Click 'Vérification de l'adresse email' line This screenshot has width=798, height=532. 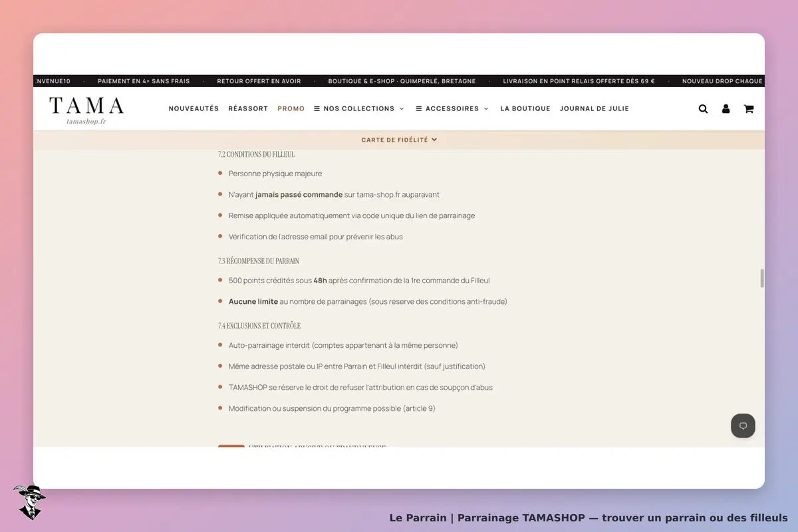coord(316,237)
